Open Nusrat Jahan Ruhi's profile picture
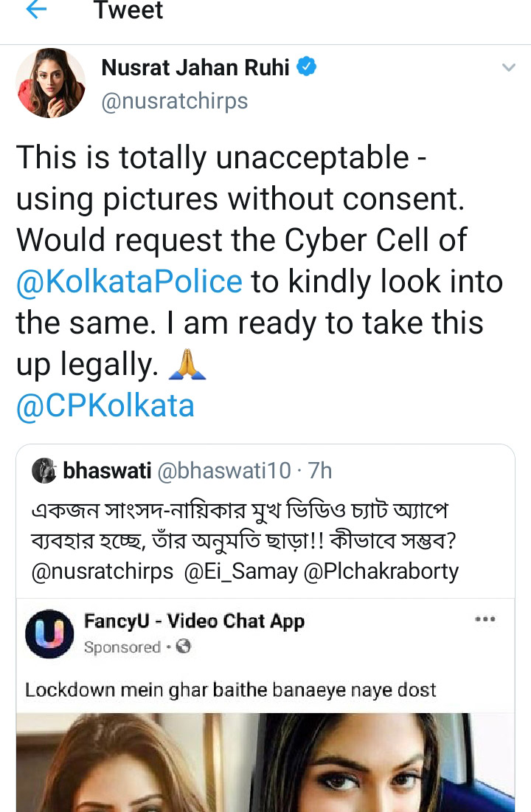This screenshot has width=531, height=812. [51, 83]
